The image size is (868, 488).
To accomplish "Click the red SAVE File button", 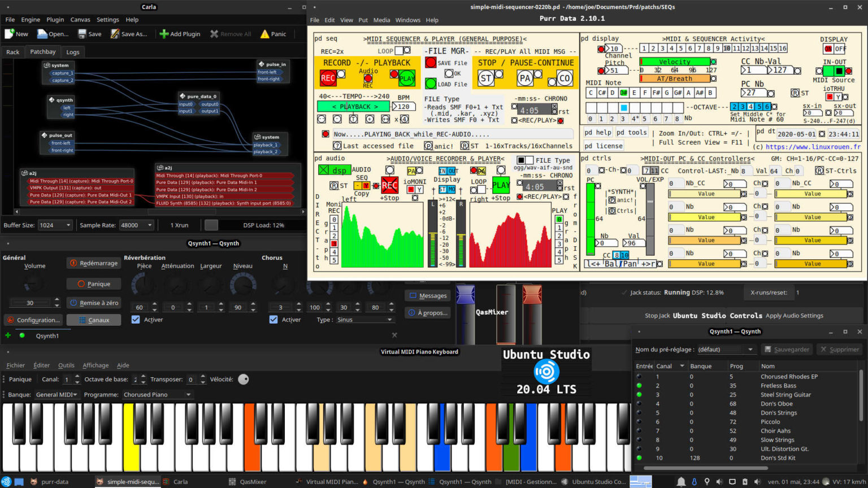I will click(431, 63).
